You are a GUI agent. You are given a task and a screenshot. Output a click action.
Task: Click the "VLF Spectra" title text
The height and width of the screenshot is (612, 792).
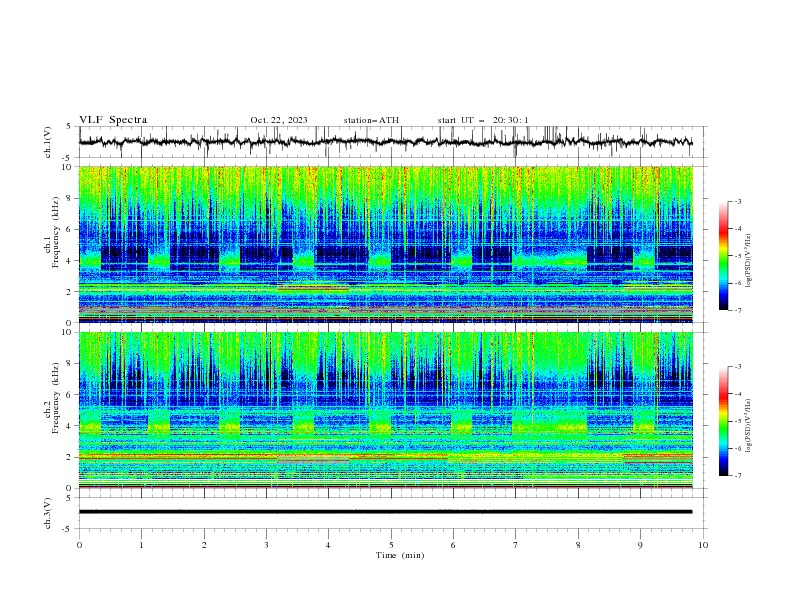(x=113, y=120)
